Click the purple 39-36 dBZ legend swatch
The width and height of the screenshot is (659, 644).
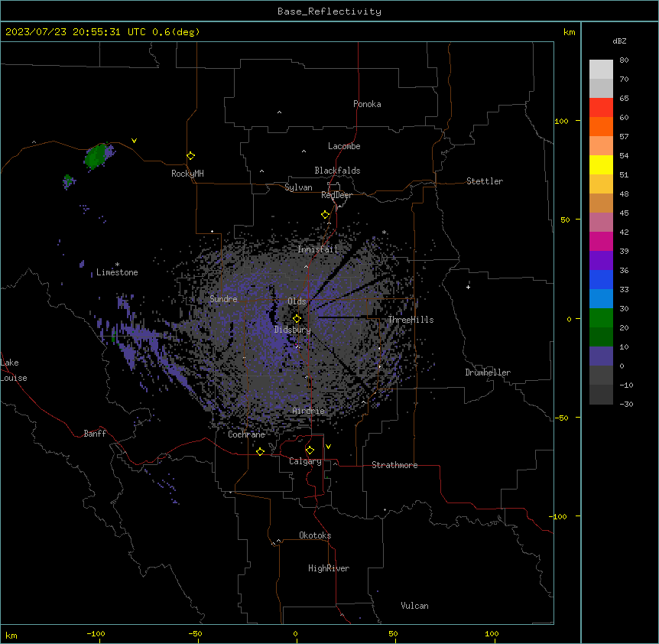[601, 261]
